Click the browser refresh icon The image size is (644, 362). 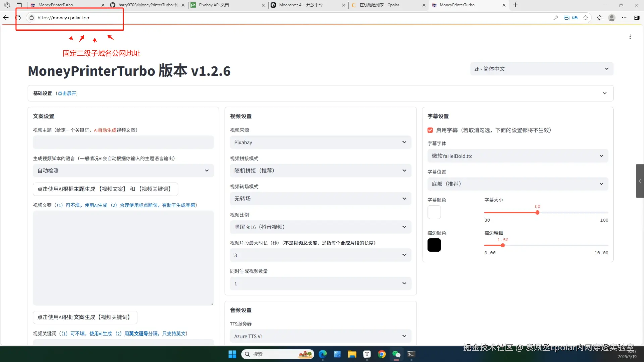18,18
